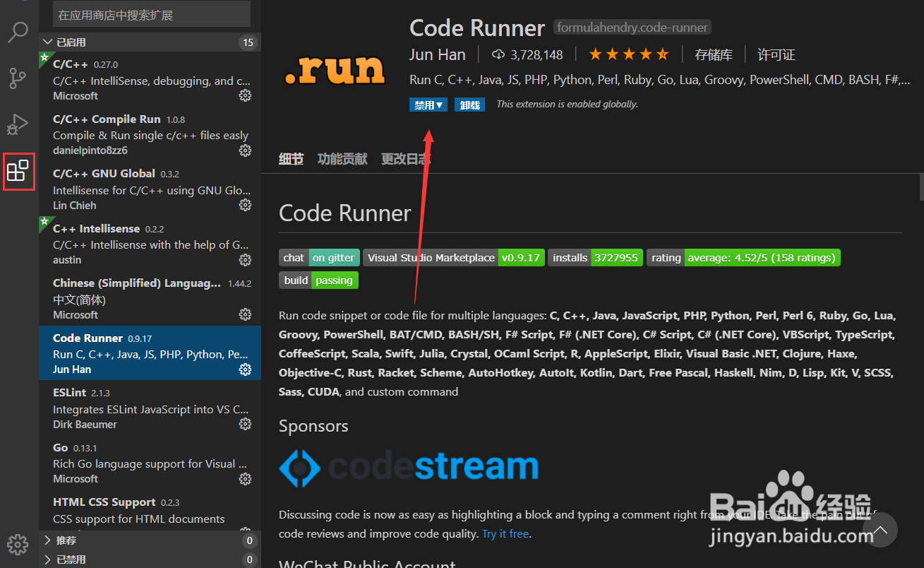
Task: Open the 存储库 repository link
Action: point(714,54)
